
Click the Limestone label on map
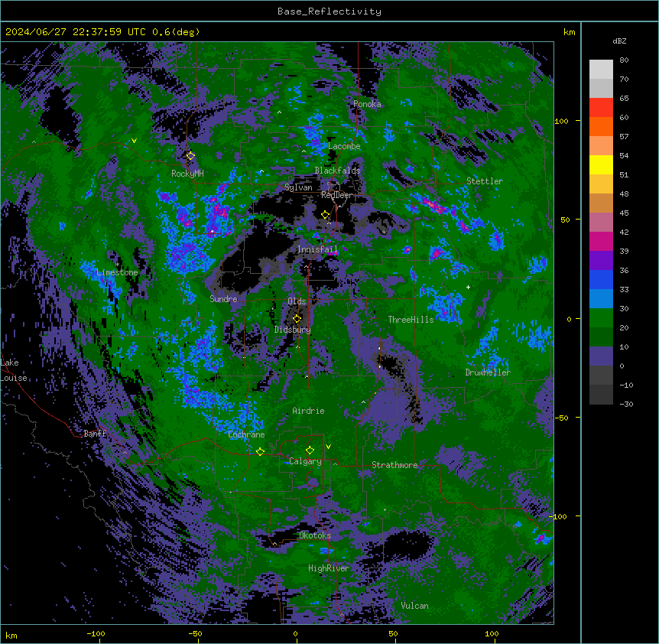pyautogui.click(x=117, y=272)
